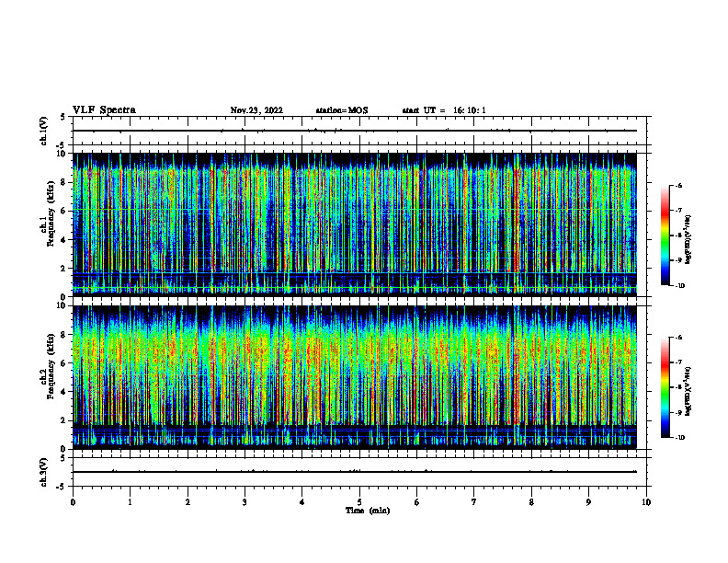Click time axis tick label "2"

click(188, 502)
